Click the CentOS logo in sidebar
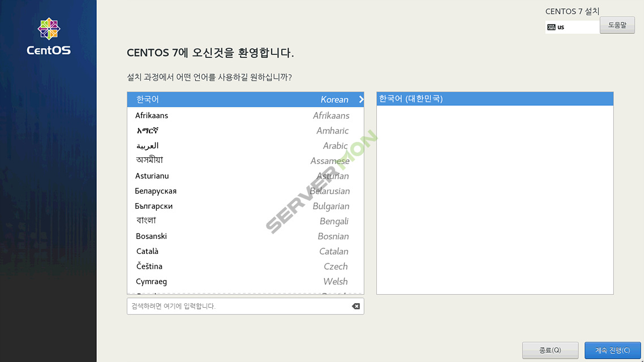The width and height of the screenshot is (644, 362). click(49, 36)
